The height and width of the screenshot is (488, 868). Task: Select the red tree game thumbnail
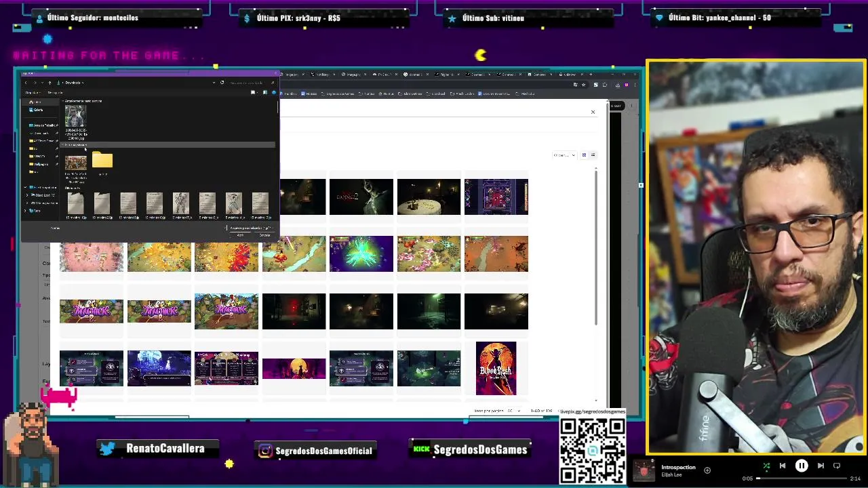tap(226, 253)
